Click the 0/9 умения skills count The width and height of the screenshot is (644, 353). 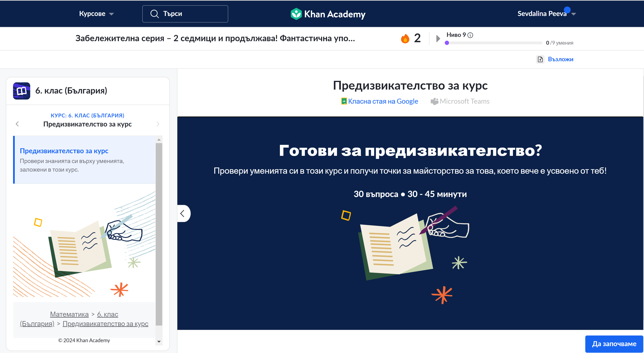pos(560,43)
